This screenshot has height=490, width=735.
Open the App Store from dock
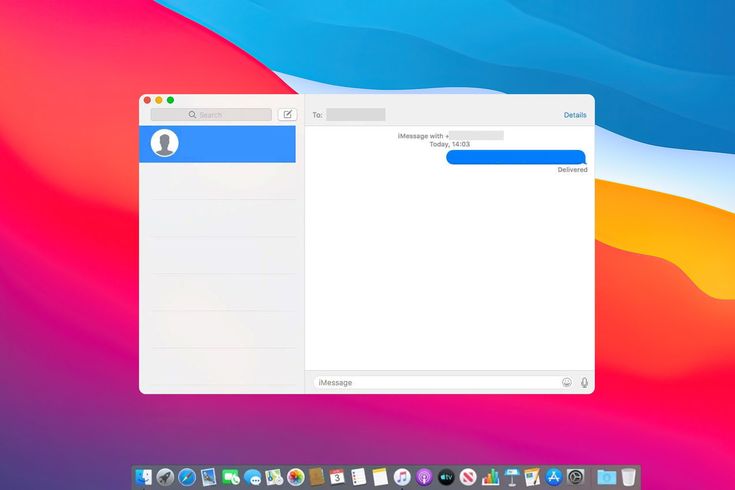tap(554, 477)
